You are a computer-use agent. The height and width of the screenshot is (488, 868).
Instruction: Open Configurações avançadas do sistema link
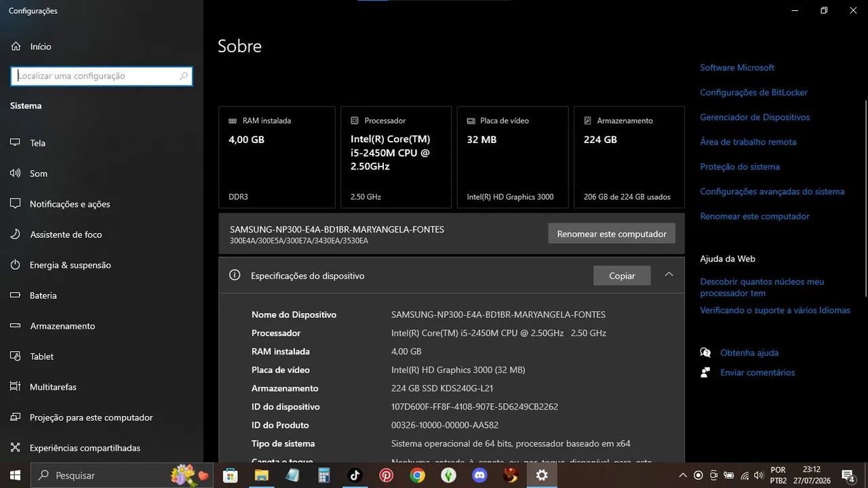[x=772, y=192]
